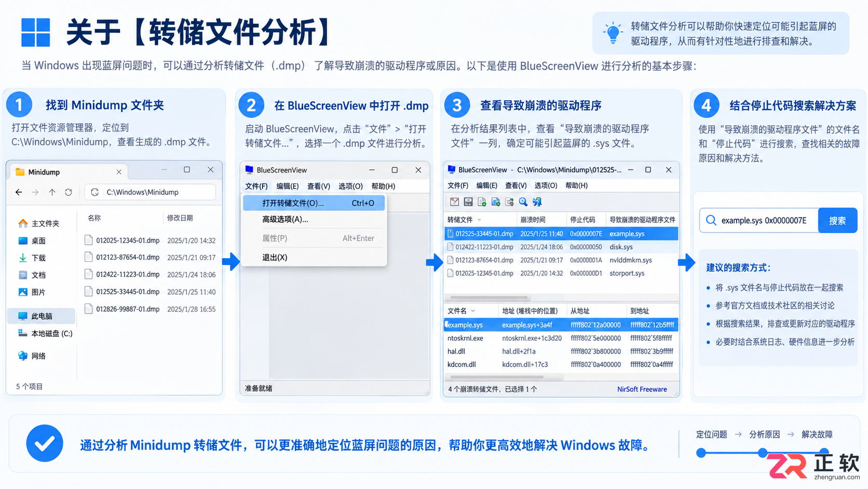868x489 pixels.
Task: Open 查看(V) menu in the Minidump analysis window
Action: tap(516, 186)
